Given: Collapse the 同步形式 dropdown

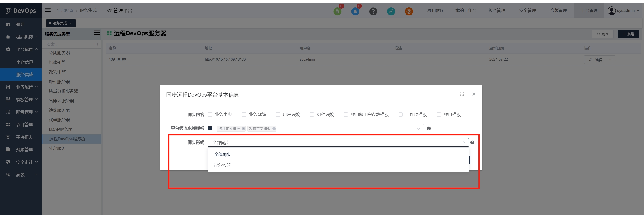Looking at the screenshot, I should [x=463, y=143].
